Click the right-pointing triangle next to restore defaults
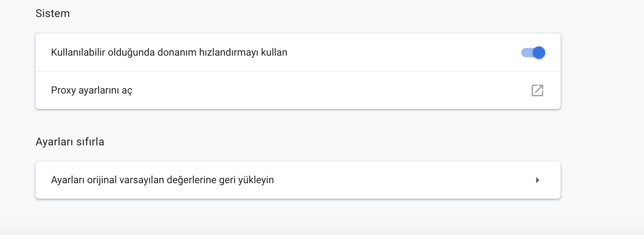Screen dimensions: 644x235 point(537,180)
